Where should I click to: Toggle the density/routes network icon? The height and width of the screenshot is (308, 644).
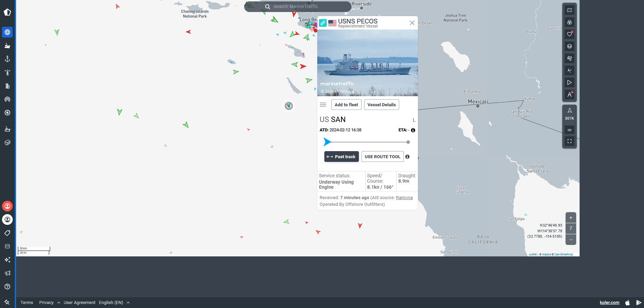(x=570, y=70)
